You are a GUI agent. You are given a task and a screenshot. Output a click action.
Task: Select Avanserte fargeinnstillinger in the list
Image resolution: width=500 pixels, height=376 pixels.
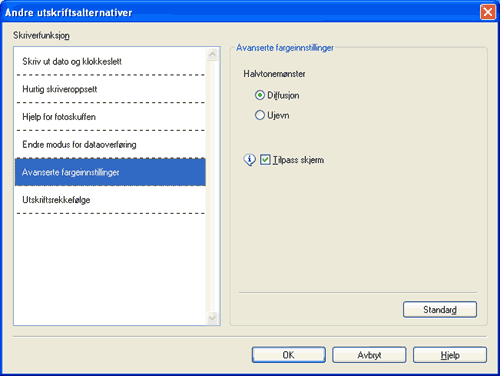pyautogui.click(x=110, y=172)
